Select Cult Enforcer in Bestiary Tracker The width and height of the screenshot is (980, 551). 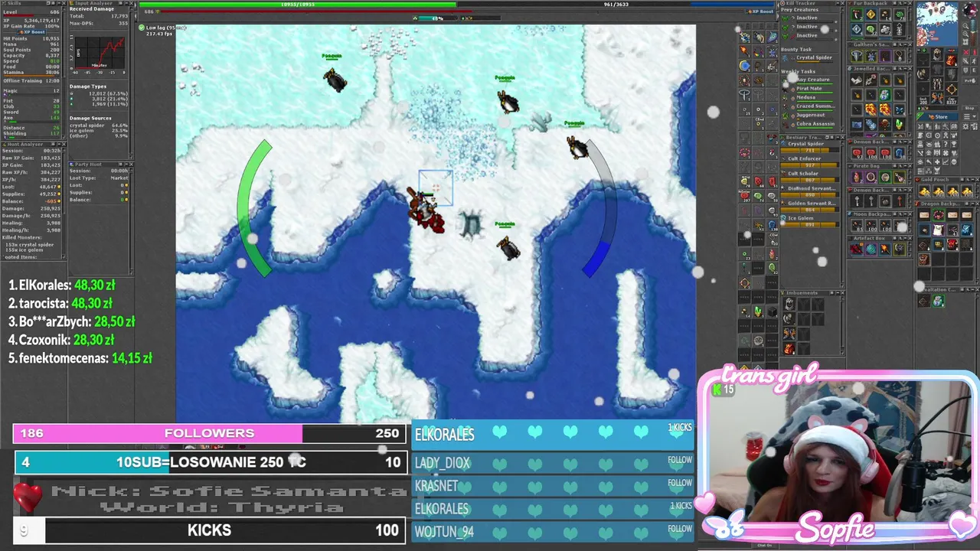click(805, 158)
